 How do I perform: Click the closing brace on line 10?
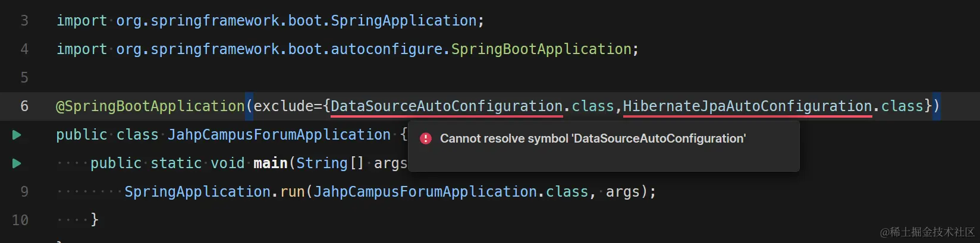[94, 220]
